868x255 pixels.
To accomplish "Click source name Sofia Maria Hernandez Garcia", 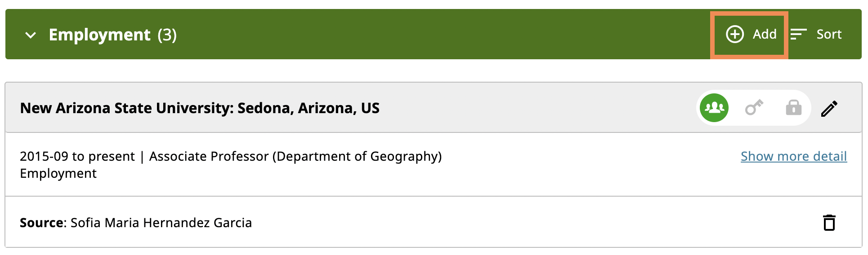I will point(161,223).
